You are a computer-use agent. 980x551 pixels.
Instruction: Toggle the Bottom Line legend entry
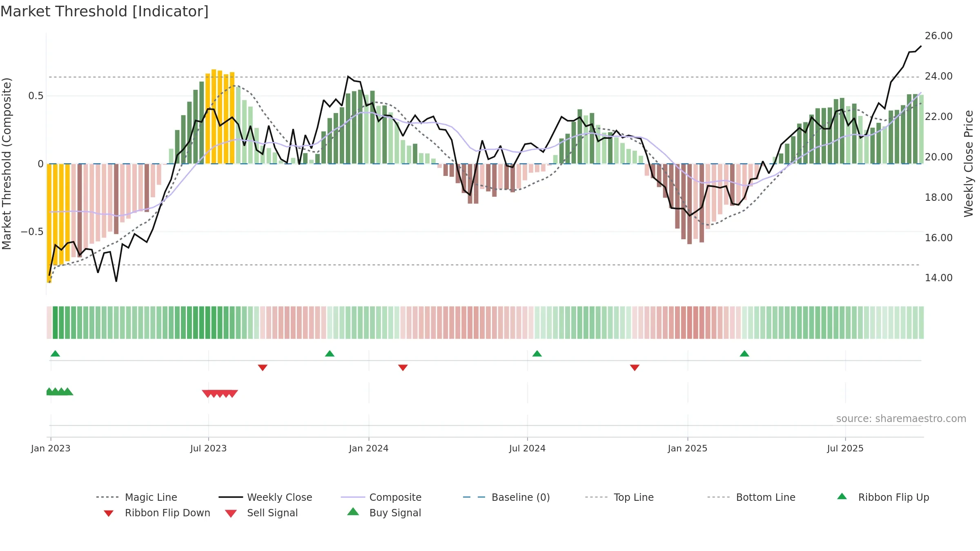(x=751, y=497)
